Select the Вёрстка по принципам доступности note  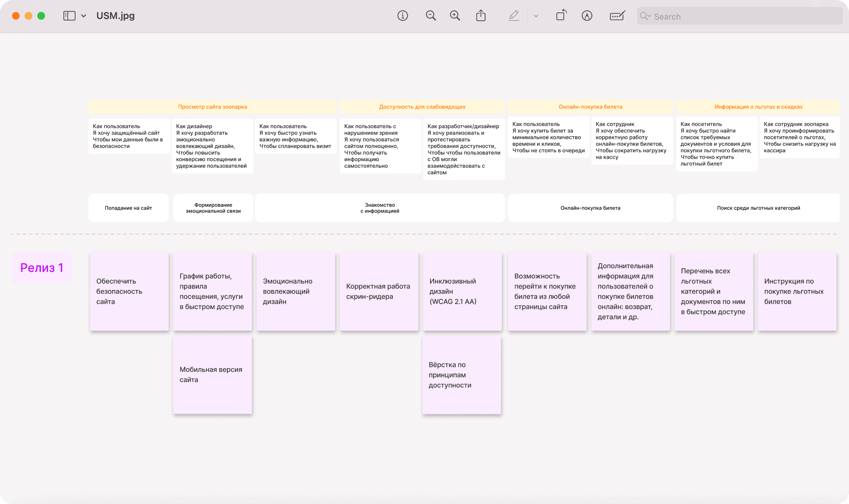click(461, 375)
